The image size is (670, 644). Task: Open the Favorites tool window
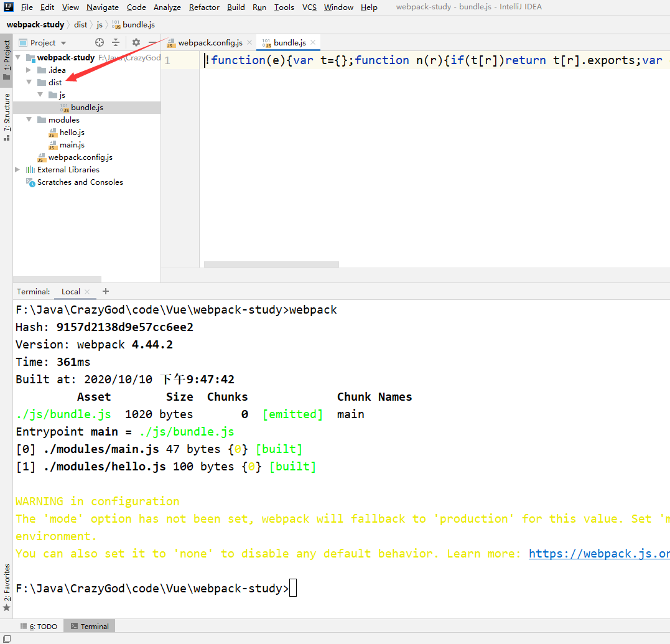click(7, 587)
